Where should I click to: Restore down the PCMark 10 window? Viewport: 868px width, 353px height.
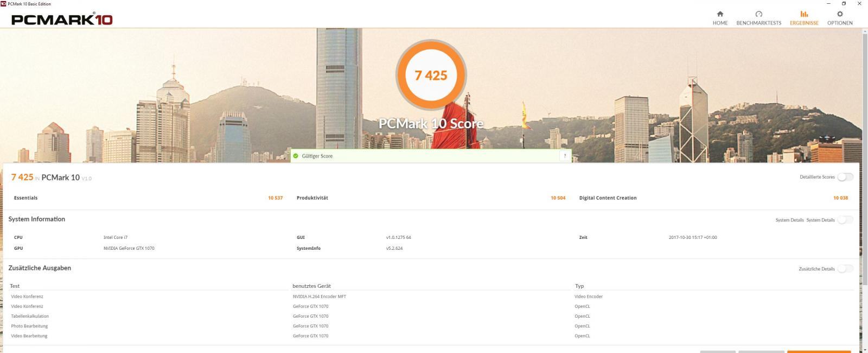click(844, 4)
